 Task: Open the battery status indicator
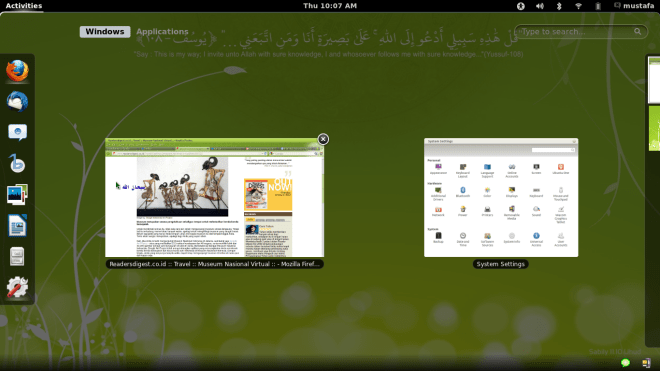[x=598, y=6]
